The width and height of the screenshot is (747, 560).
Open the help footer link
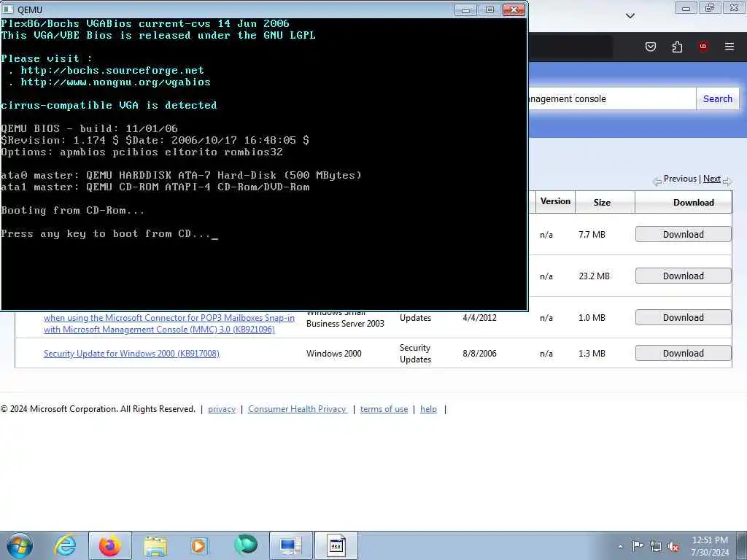click(428, 409)
